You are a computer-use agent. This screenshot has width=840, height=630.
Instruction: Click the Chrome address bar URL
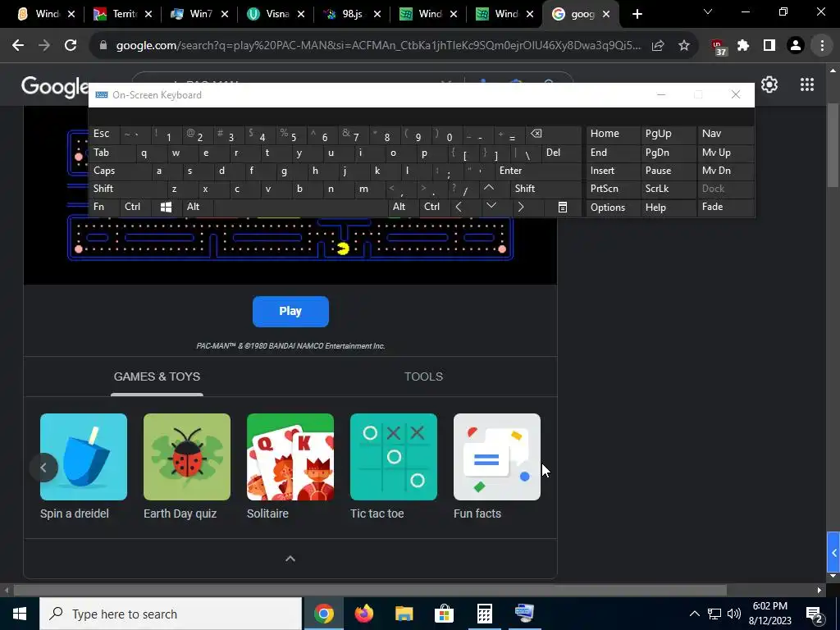click(378, 46)
